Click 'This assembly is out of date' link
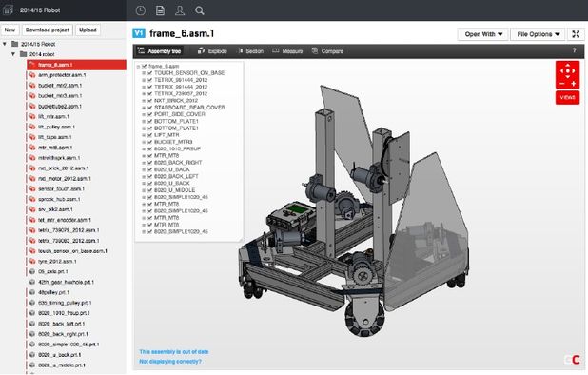Image resolution: width=588 pixels, height=375 pixels. click(174, 352)
